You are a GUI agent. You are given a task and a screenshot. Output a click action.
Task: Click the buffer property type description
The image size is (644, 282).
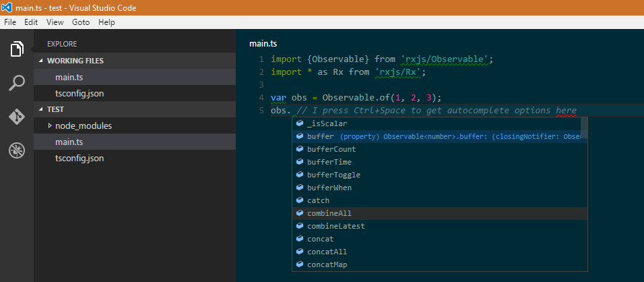tap(460, 136)
